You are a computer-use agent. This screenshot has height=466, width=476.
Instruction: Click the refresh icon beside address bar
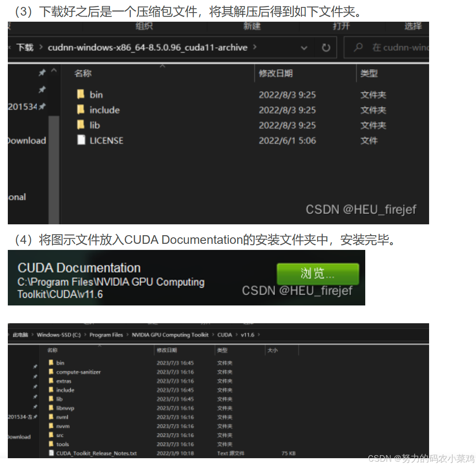click(326, 48)
